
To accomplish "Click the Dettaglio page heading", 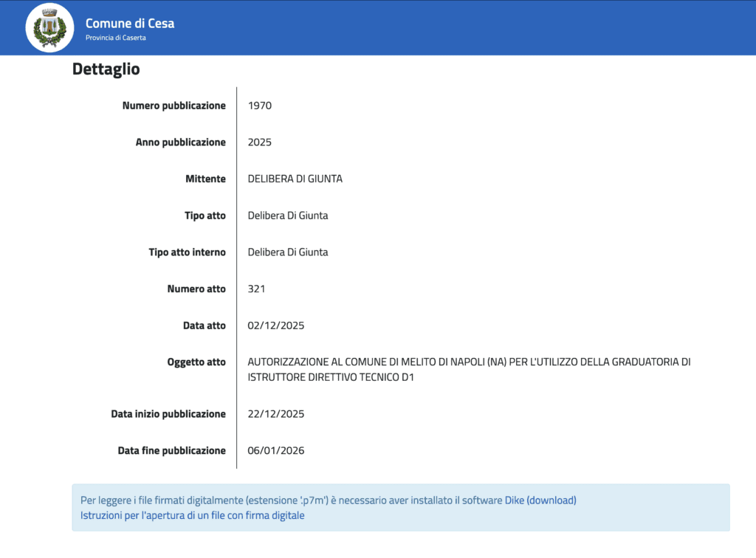I will (x=106, y=69).
